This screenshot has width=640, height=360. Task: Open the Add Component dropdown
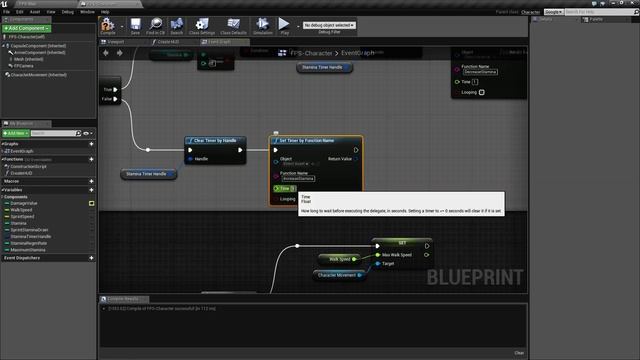pos(27,28)
